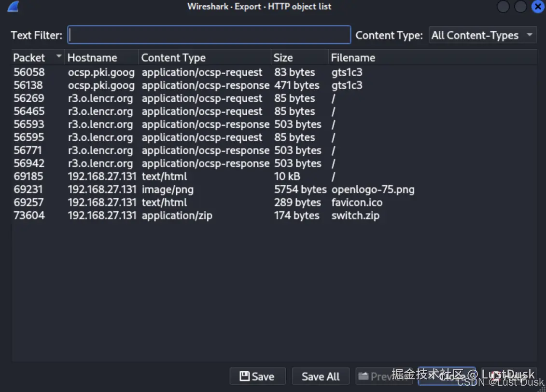
Task: Select packet 56465 row
Action: point(274,111)
